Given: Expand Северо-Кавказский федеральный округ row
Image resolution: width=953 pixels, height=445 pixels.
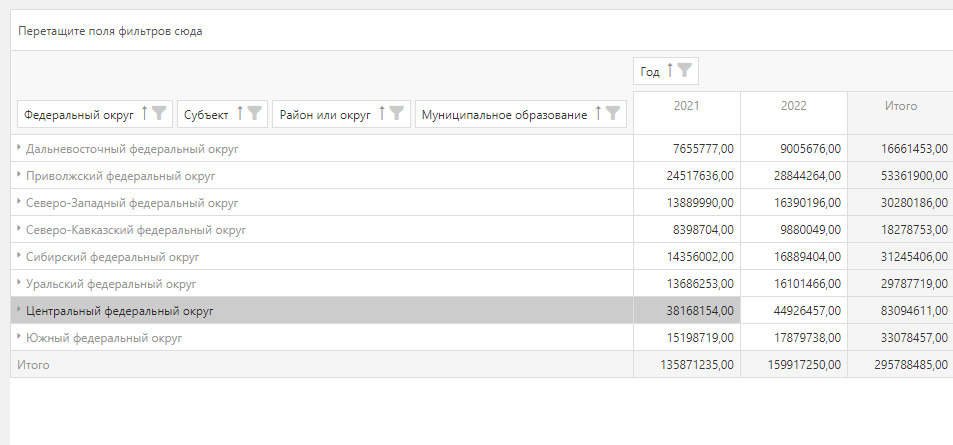Looking at the screenshot, I should click(x=19, y=229).
